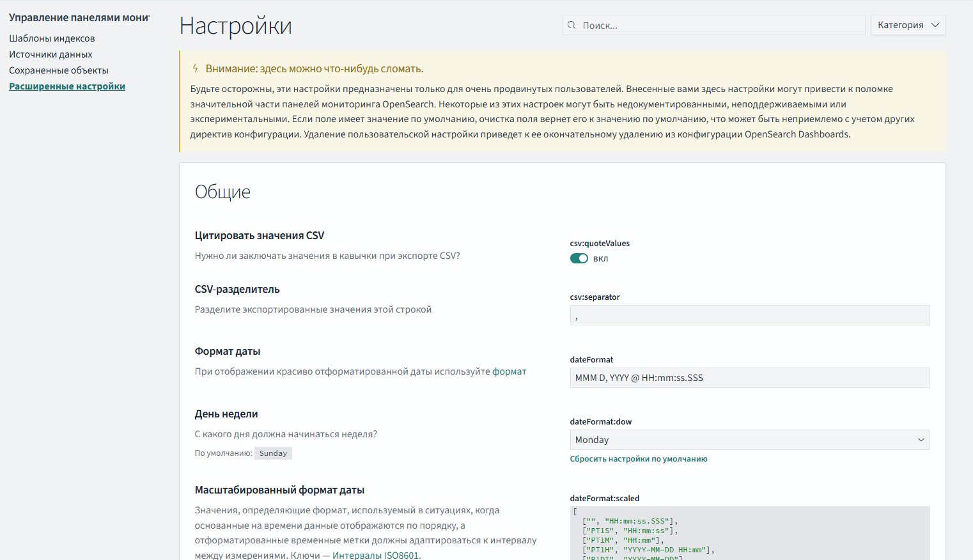Open the Шаблоны индексов section

pyautogui.click(x=52, y=38)
